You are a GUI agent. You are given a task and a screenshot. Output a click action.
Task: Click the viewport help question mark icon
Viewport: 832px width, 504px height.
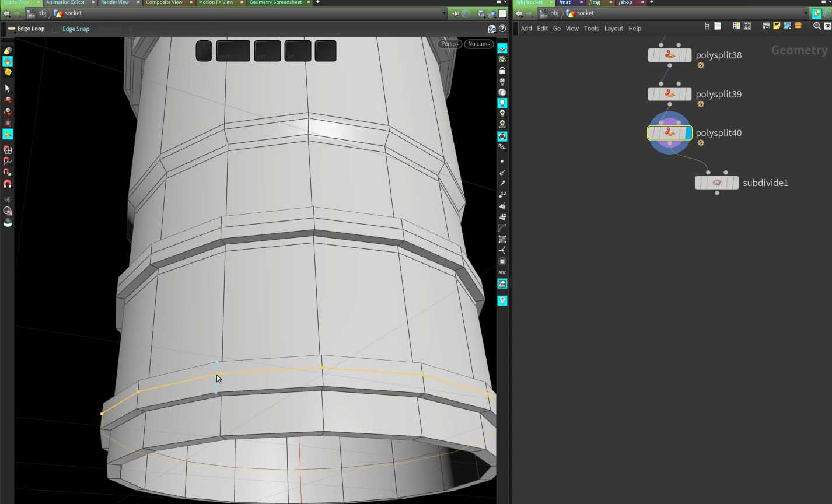coord(502,29)
